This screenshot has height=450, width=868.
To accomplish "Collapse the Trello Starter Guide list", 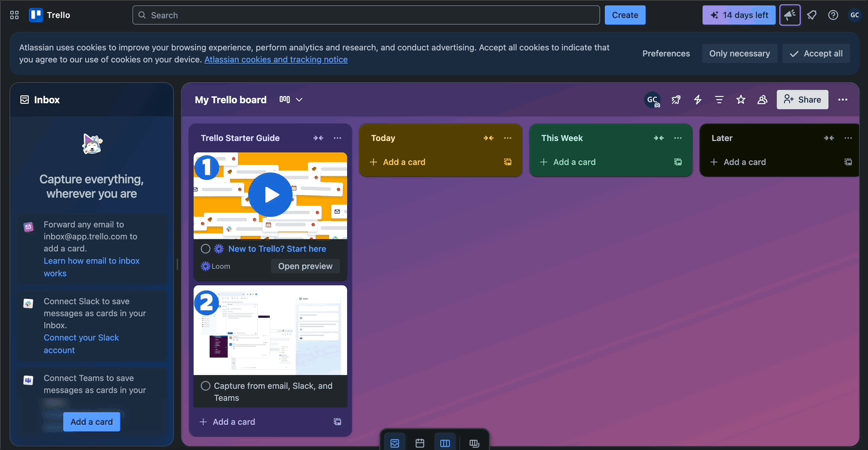I will [318, 138].
